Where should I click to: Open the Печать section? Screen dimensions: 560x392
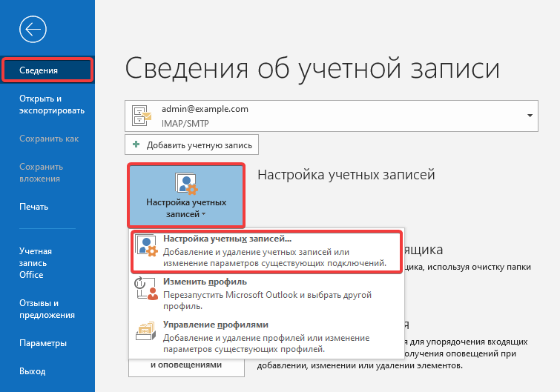34,207
